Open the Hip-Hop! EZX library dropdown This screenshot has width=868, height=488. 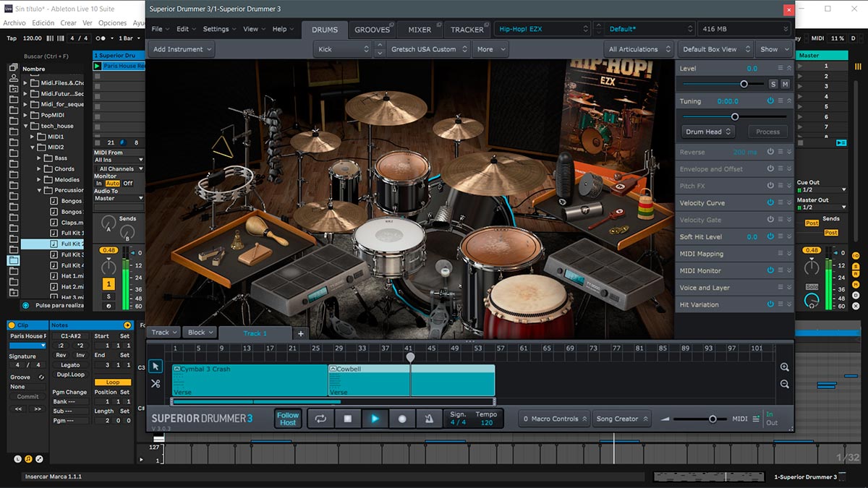pyautogui.click(x=542, y=29)
